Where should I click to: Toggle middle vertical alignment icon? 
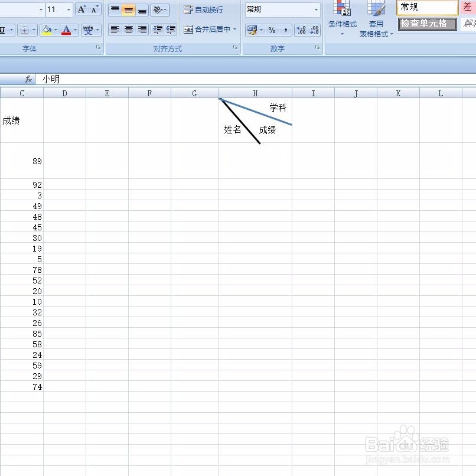[x=128, y=9]
